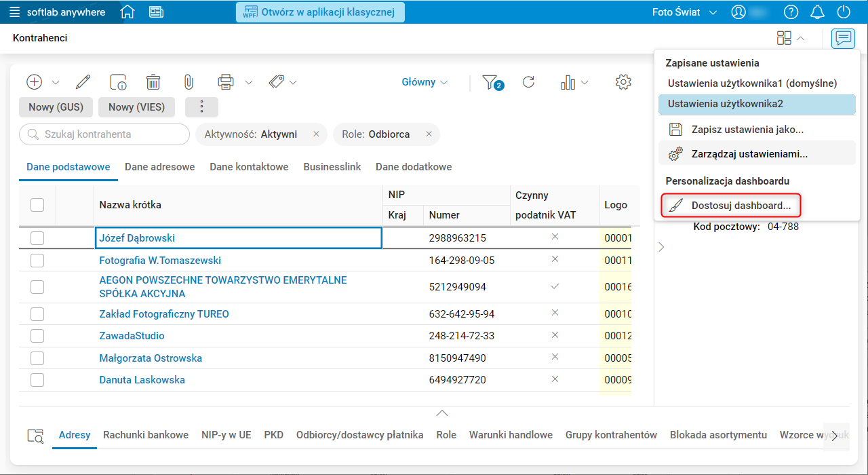Check the Małgorzata Ostrowska row checkbox

37,358
